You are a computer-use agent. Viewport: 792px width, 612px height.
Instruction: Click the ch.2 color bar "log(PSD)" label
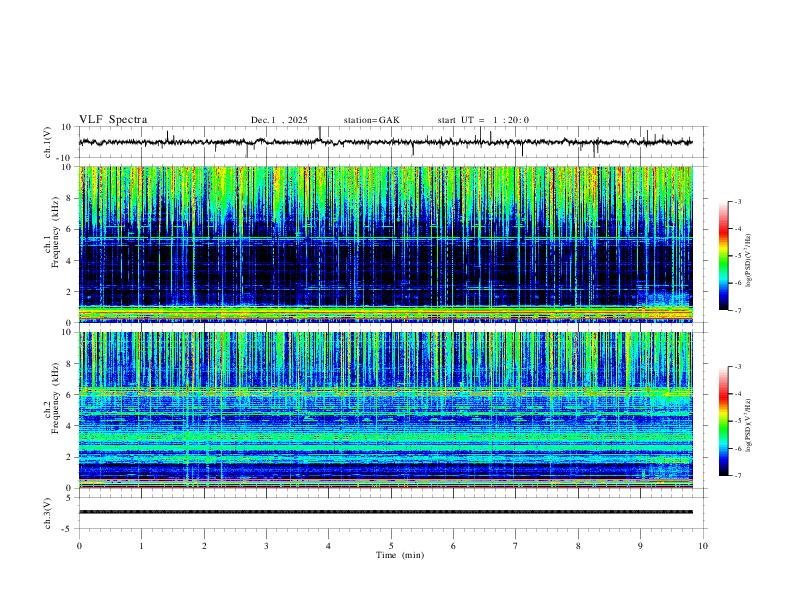[x=748, y=426]
